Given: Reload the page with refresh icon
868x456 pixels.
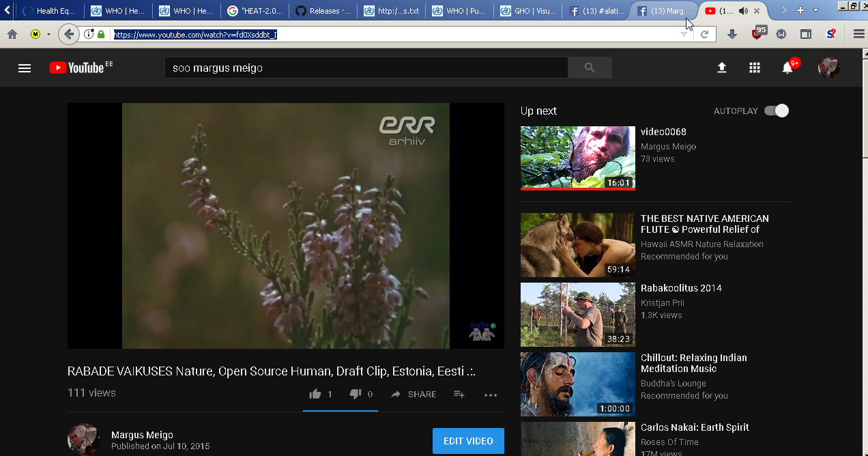Looking at the screenshot, I should coord(704,34).
